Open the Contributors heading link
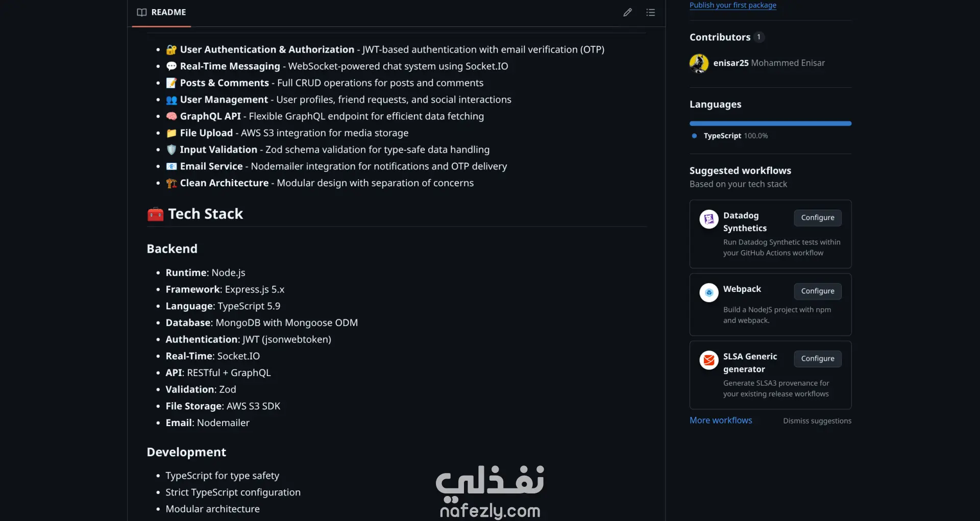The height and width of the screenshot is (521, 980). click(x=720, y=37)
